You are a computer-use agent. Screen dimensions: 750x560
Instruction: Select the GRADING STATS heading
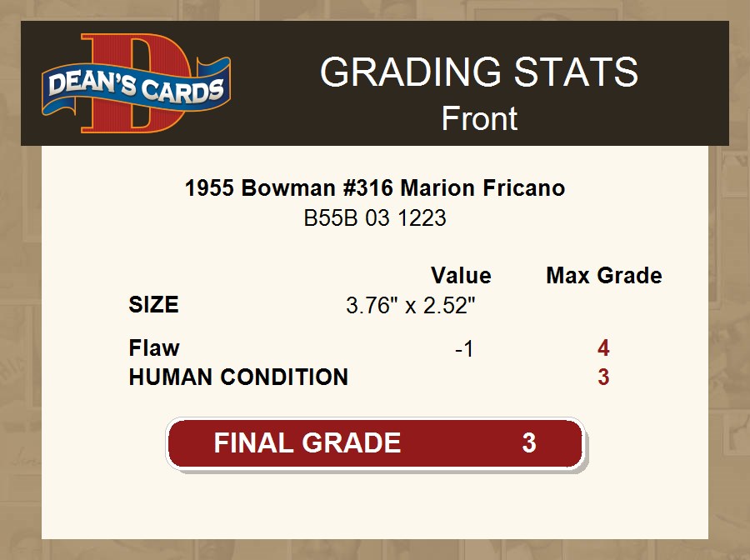click(x=479, y=72)
